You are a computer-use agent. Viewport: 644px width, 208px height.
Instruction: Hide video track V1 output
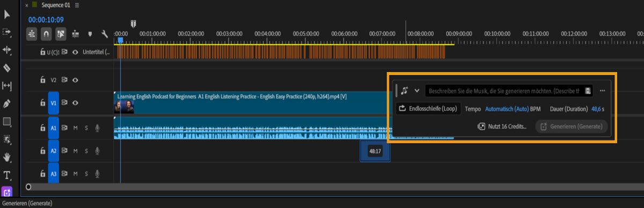click(x=76, y=103)
